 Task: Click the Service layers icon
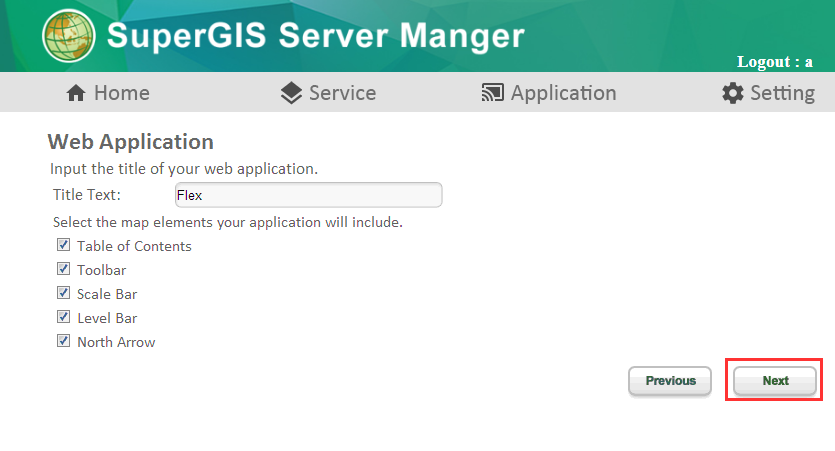coord(291,93)
